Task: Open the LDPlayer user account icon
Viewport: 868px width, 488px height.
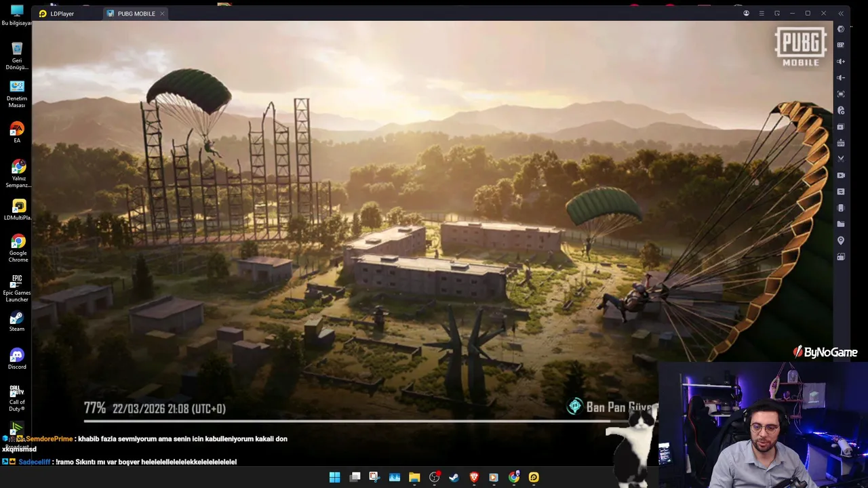Action: [746, 14]
